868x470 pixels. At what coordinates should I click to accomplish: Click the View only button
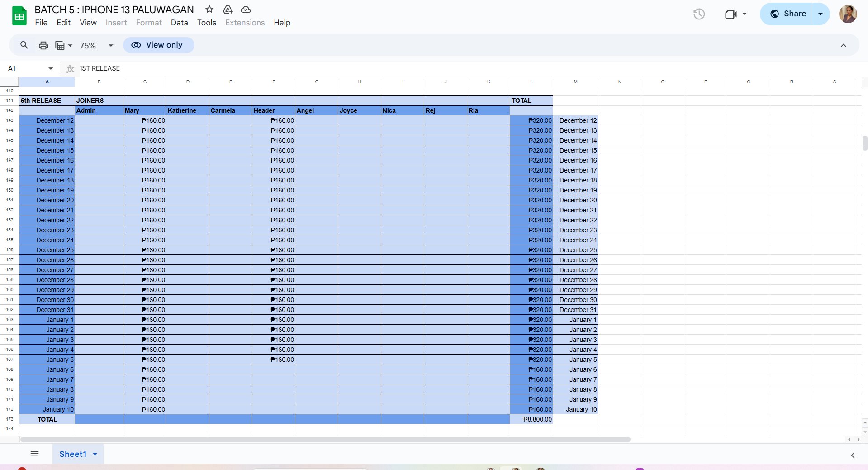(158, 45)
